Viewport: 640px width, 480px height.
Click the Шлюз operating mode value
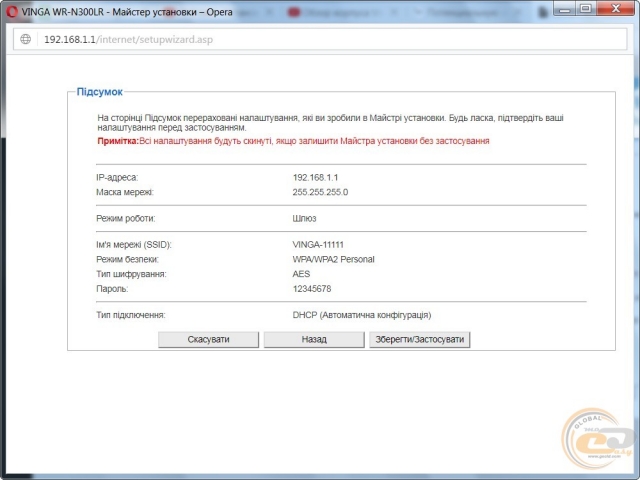(x=304, y=218)
